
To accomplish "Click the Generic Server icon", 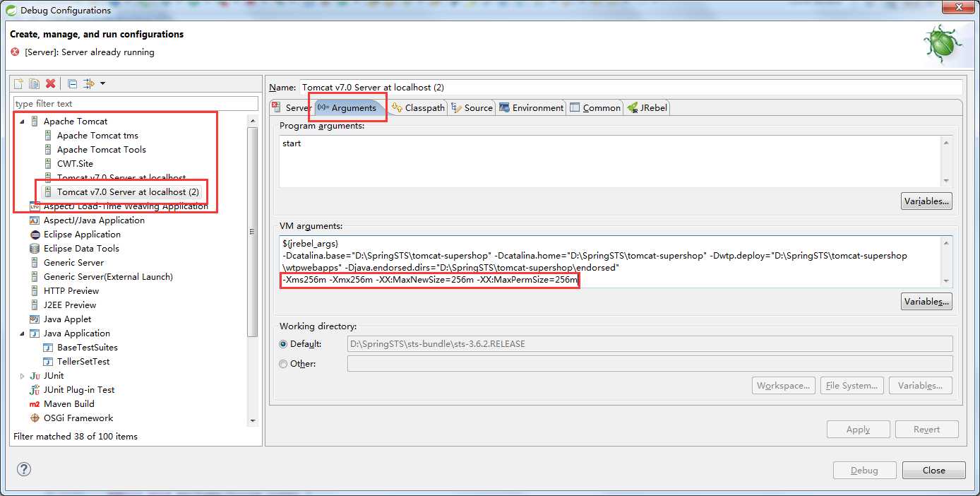I will pyautogui.click(x=35, y=262).
